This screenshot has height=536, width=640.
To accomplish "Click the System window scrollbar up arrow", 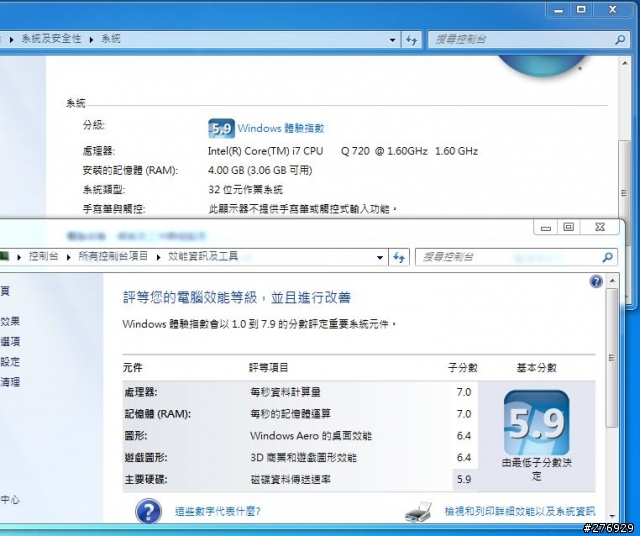I will 624,64.
